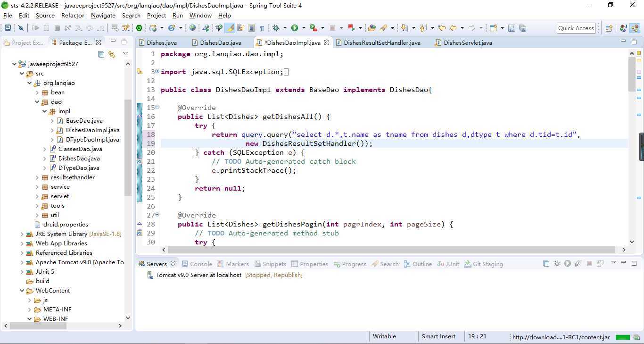Click the Open Type folder icon
This screenshot has height=344, width=644.
pos(372,28)
